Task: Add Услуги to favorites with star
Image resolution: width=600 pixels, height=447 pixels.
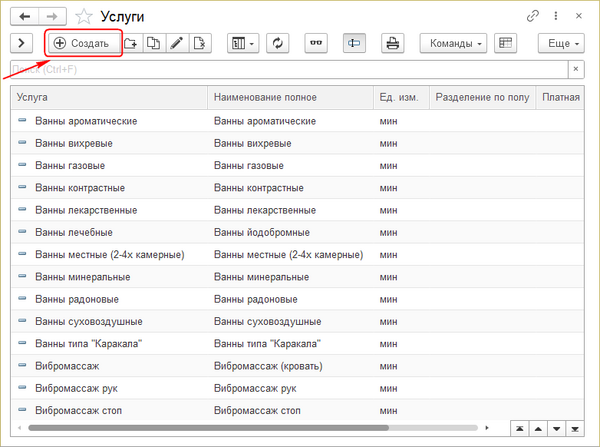Action: point(83,16)
